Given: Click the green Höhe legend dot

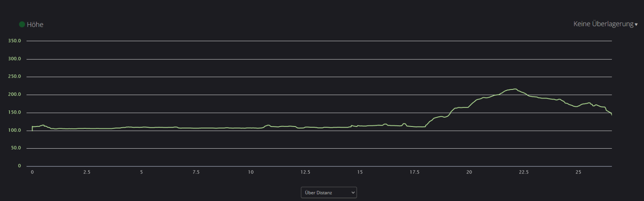Looking at the screenshot, I should [x=22, y=25].
